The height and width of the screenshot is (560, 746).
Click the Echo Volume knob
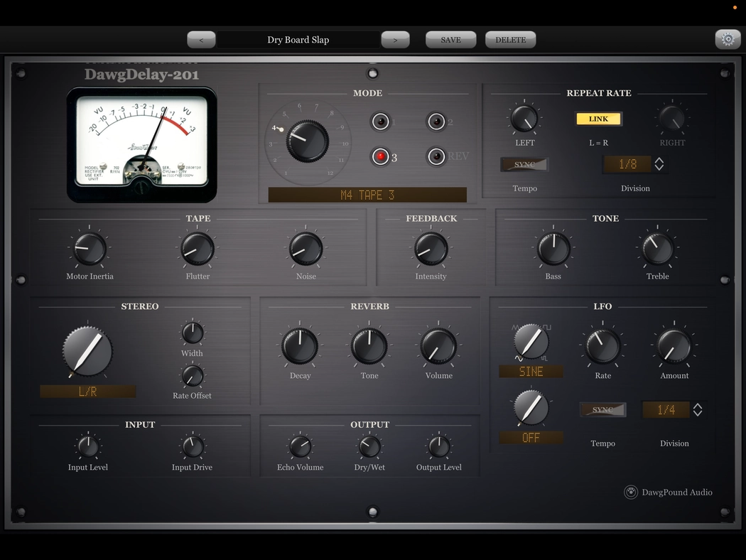pos(301,446)
